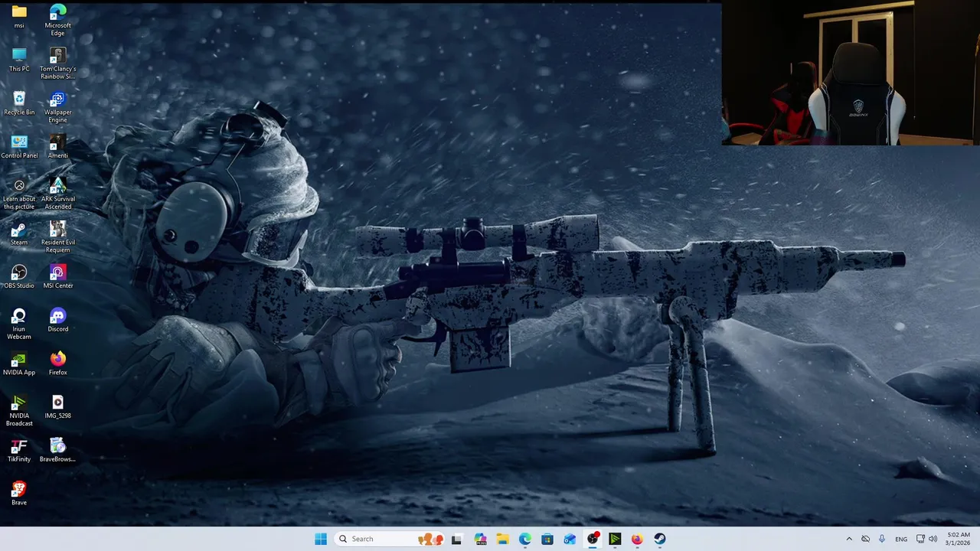Switch to OBS Studio in the taskbar
Image resolution: width=980 pixels, height=551 pixels.
coord(593,539)
